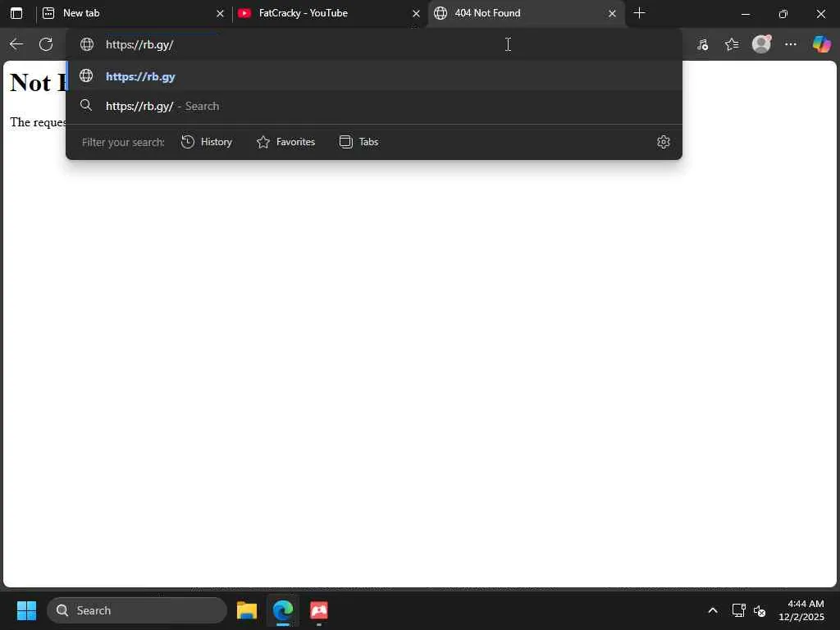Screen dimensions: 840x630
Task: Open a new tab with plus button
Action: [639, 13]
